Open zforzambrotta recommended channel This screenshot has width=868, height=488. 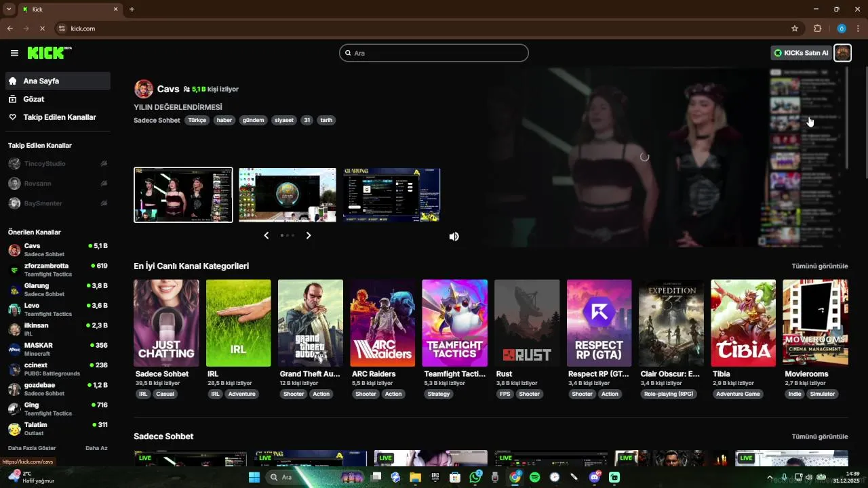tap(58, 270)
